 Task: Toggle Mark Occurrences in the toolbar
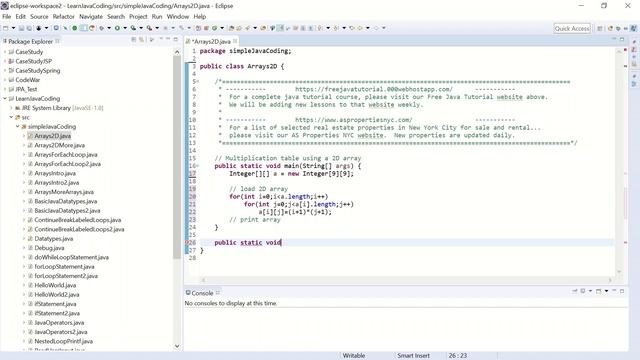click(280, 28)
